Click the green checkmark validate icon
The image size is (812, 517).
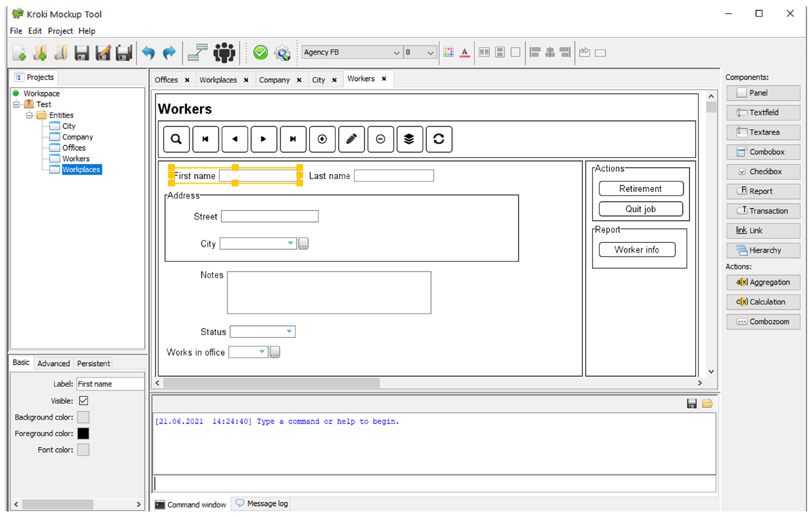click(260, 53)
